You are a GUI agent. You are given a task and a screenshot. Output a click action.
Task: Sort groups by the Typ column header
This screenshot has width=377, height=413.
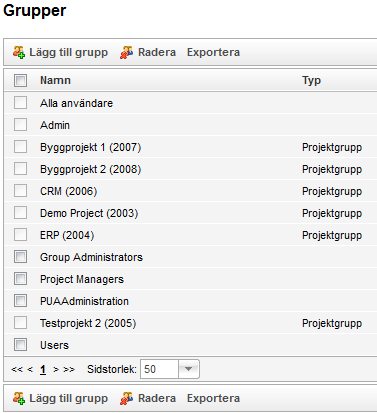pos(311,80)
